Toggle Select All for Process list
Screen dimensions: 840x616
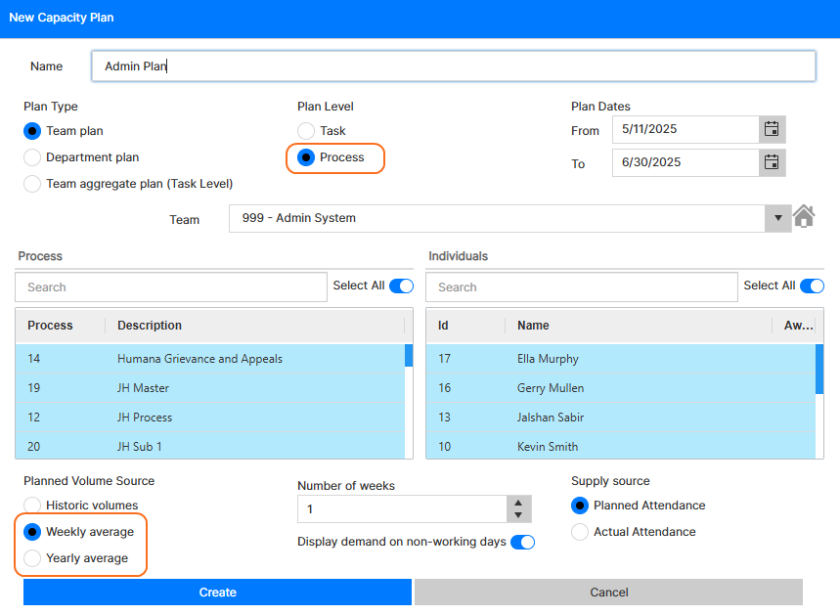click(401, 286)
